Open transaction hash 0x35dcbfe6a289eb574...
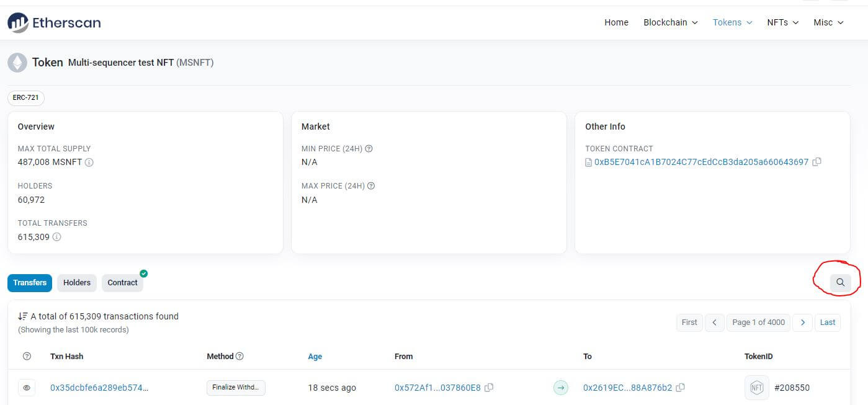The image size is (868, 405). click(99, 388)
